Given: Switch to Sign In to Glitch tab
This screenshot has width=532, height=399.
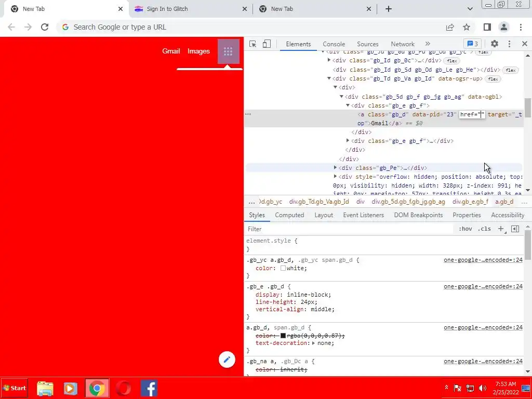Looking at the screenshot, I should (x=190, y=9).
